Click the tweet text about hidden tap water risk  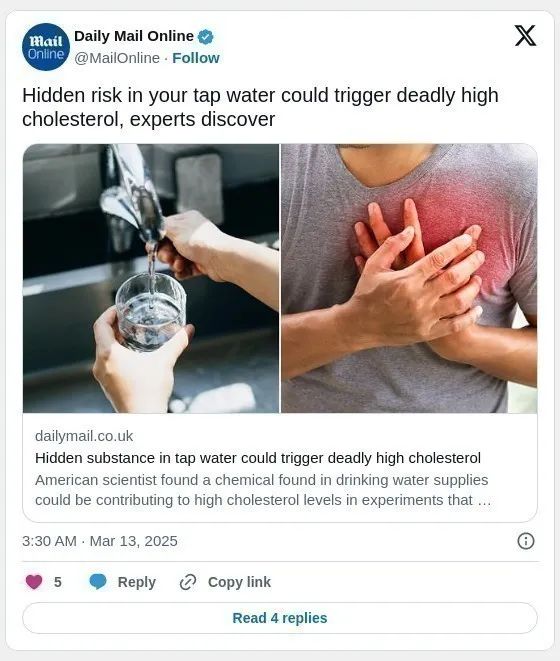click(x=260, y=107)
